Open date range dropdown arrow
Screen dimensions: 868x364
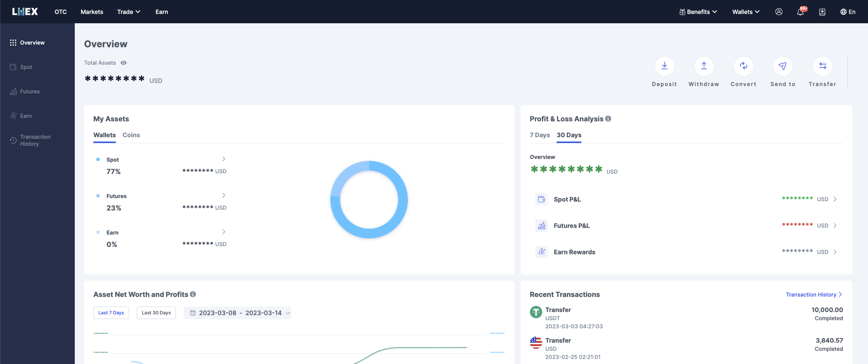click(287, 313)
